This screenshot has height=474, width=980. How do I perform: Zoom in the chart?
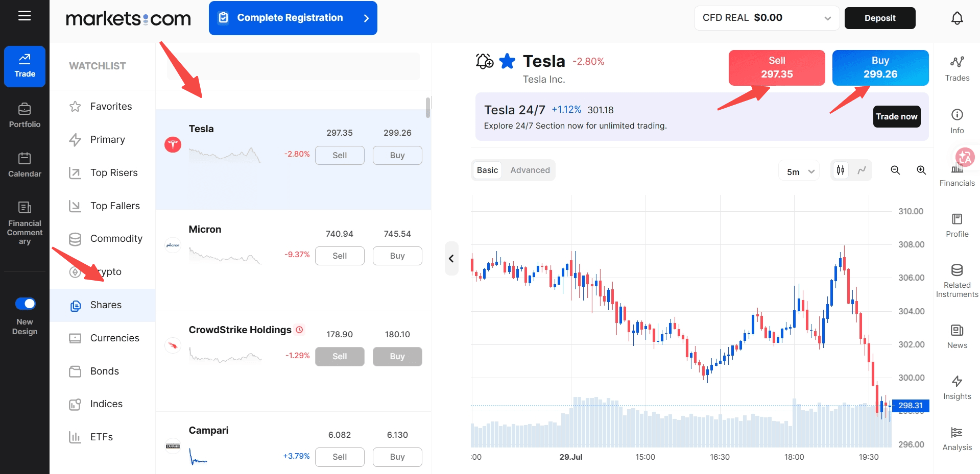[921, 170]
